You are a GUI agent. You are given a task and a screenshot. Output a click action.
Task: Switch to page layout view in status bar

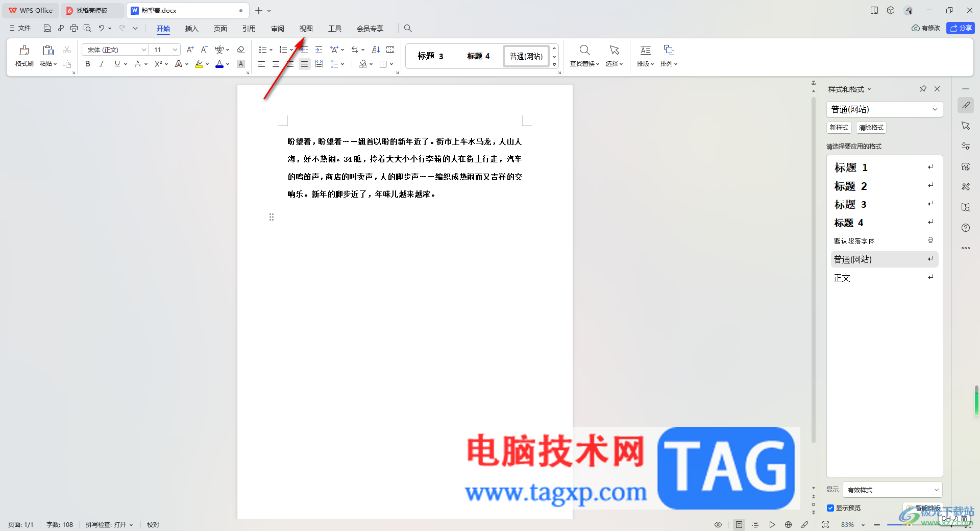739,524
